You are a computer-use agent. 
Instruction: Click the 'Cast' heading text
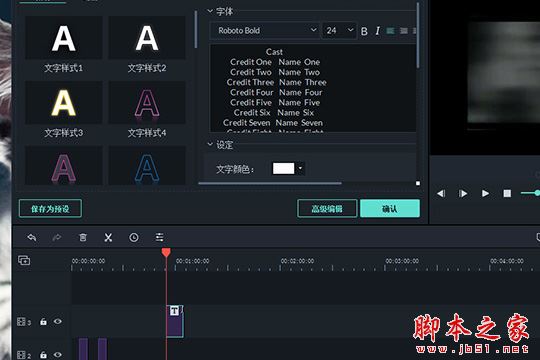[x=274, y=52]
